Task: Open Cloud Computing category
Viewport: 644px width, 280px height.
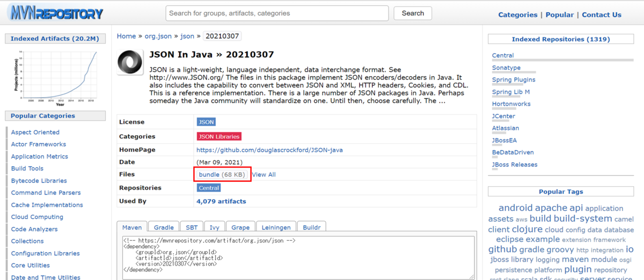Action: coord(37,217)
